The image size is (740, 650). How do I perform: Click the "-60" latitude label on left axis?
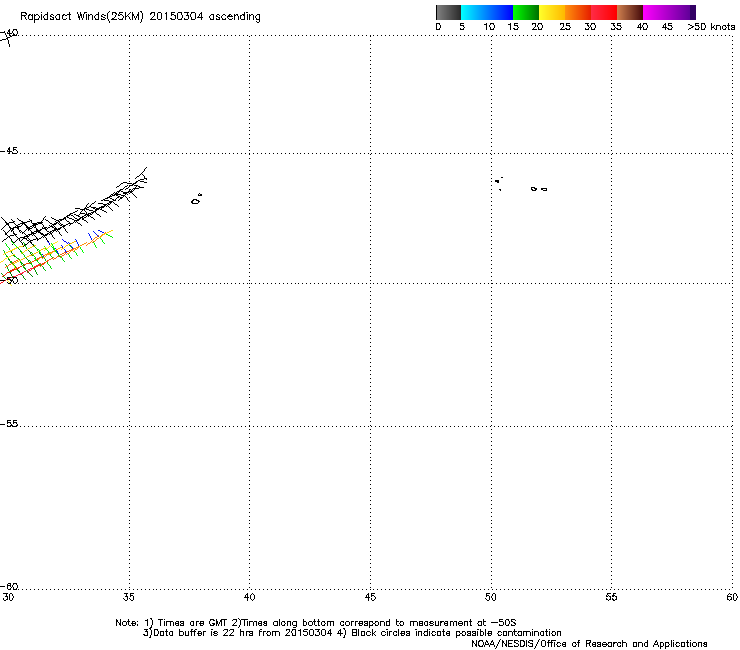9,587
